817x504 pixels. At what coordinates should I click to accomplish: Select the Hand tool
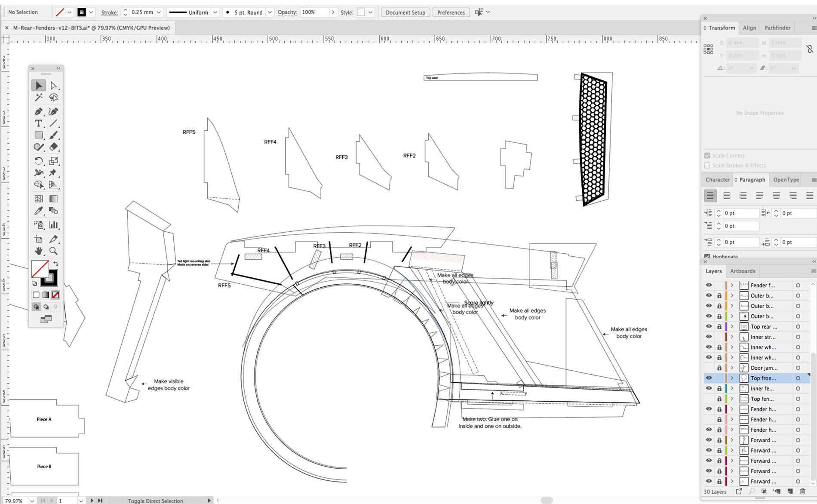coord(38,251)
